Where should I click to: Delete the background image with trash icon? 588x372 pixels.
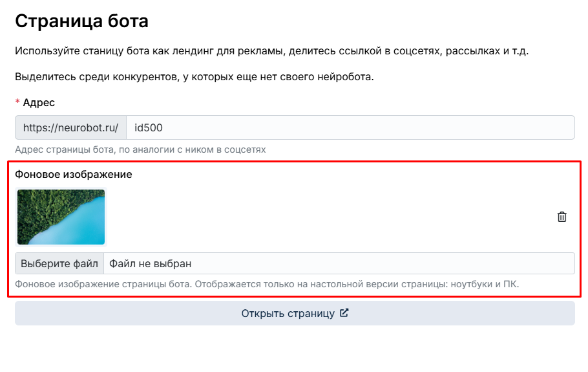pyautogui.click(x=562, y=217)
